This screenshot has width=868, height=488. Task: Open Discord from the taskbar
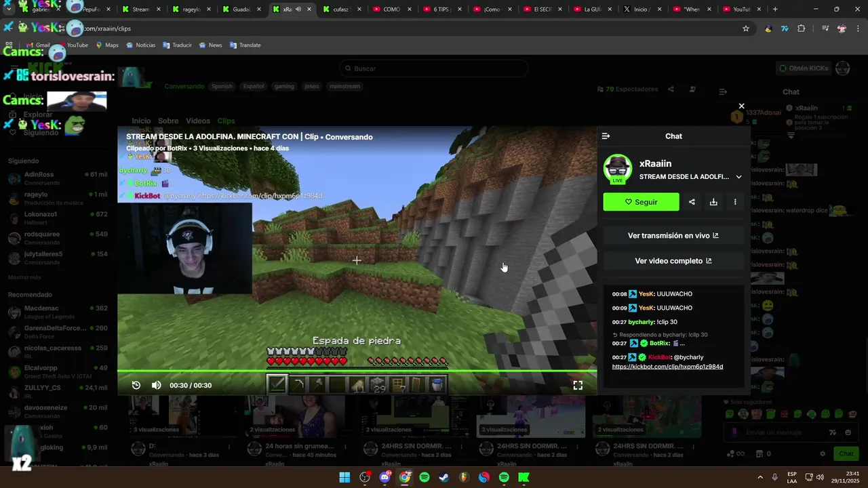[x=385, y=477]
